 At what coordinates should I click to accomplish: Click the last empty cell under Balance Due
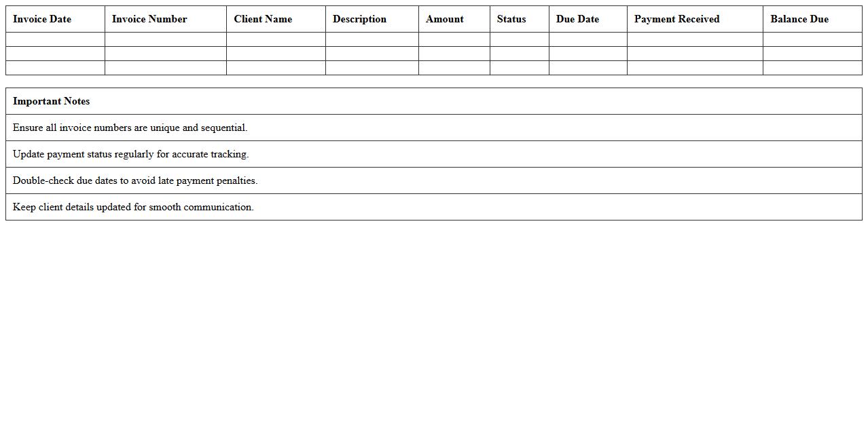812,68
